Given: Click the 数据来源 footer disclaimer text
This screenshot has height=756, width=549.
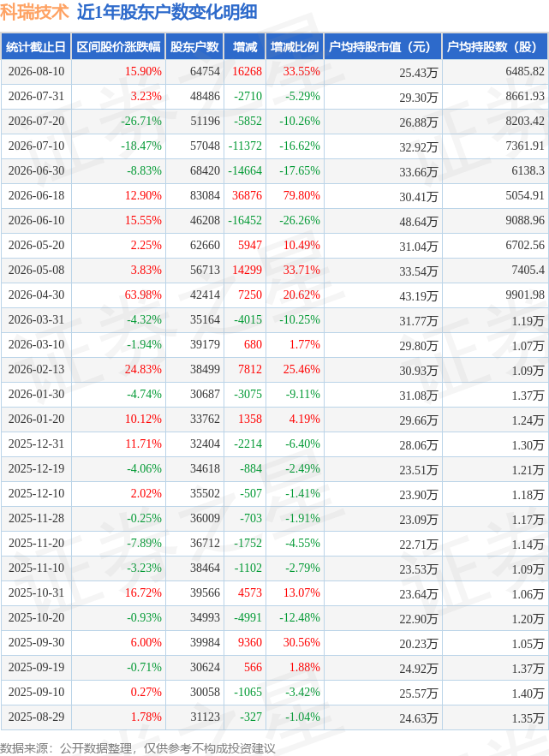Looking at the screenshot, I should (x=138, y=747).
